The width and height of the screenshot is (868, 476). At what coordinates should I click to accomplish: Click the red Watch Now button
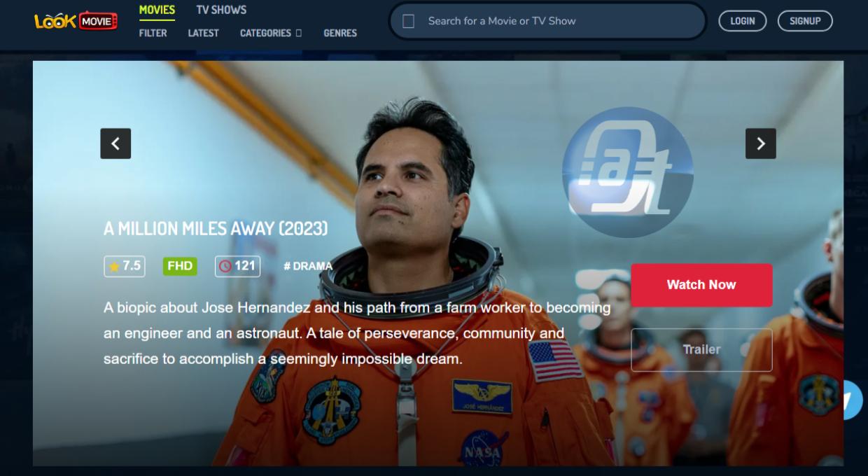[701, 285]
